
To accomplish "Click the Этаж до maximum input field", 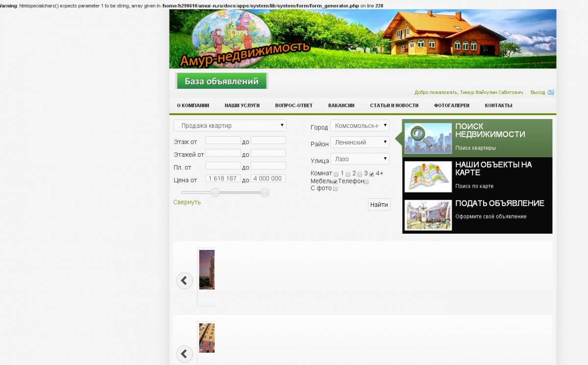I will (x=268, y=140).
